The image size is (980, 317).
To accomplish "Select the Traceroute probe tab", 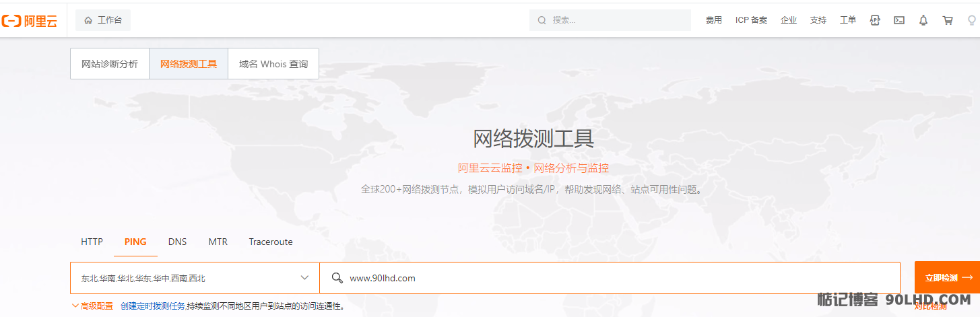I will click(x=271, y=242).
